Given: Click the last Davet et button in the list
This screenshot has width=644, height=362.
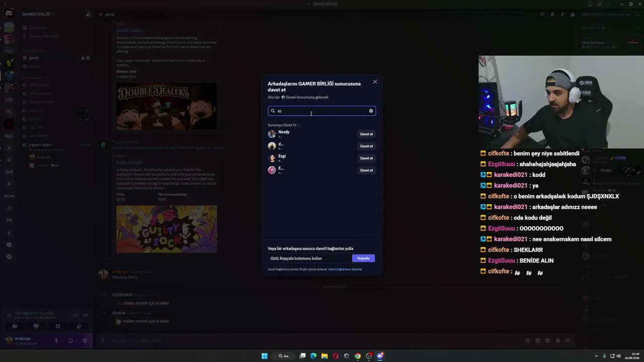Looking at the screenshot, I should [x=366, y=170].
